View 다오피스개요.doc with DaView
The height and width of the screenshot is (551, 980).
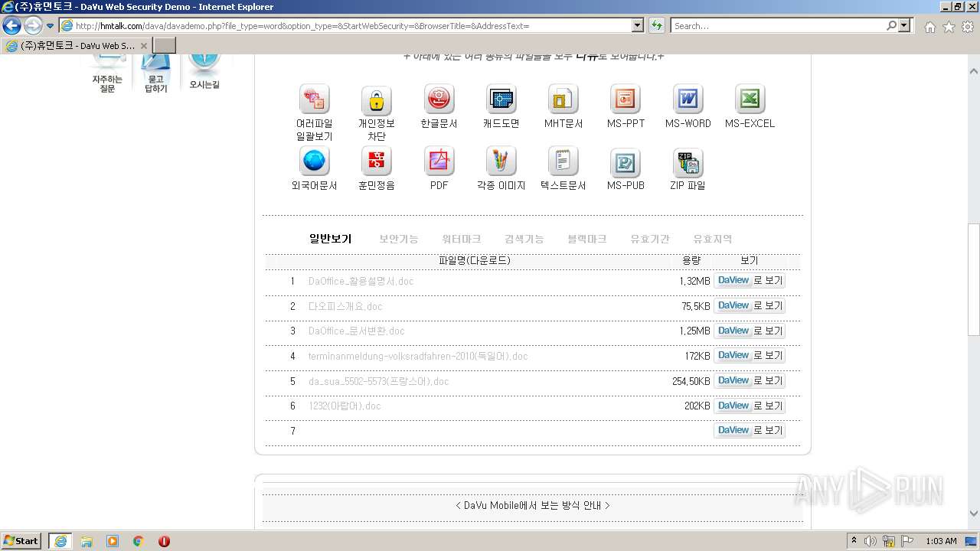750,306
